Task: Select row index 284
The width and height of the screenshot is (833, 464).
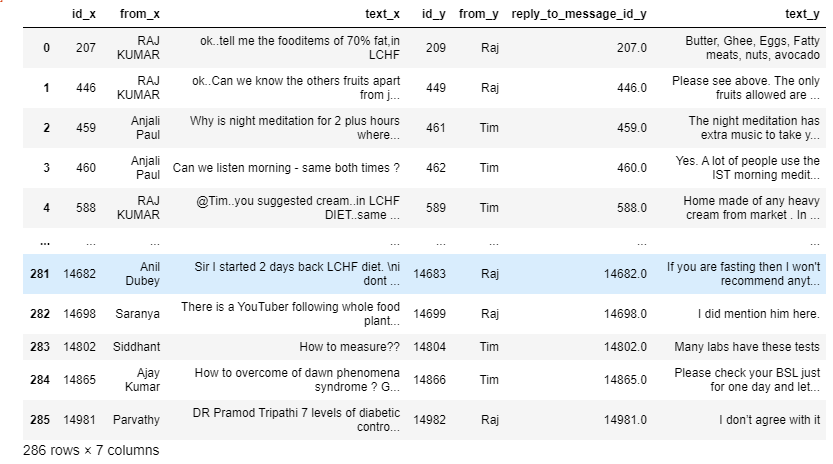Action: (x=39, y=379)
